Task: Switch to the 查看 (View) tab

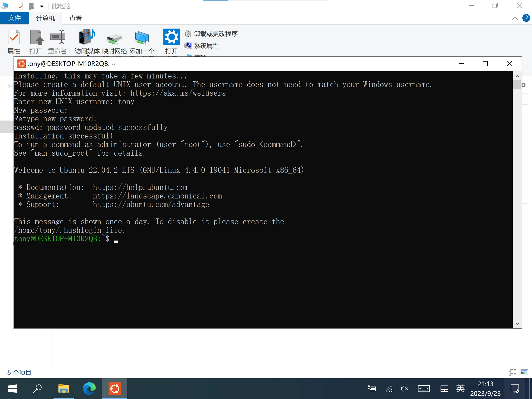Action: [76, 18]
